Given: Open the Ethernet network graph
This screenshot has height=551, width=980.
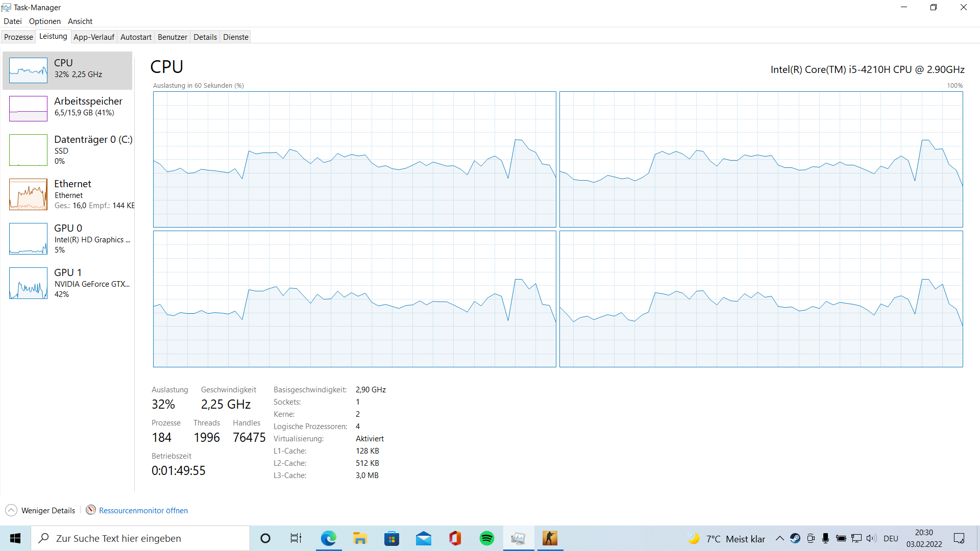Looking at the screenshot, I should 28,194.
